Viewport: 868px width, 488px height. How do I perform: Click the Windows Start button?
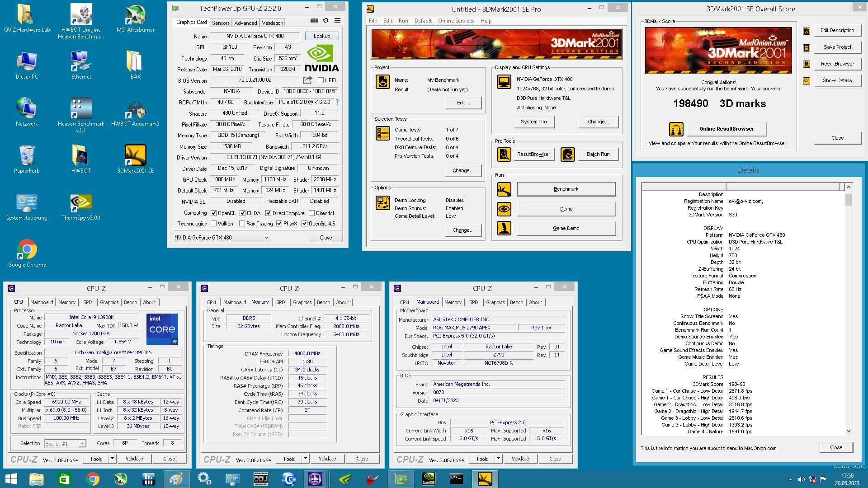point(11,479)
